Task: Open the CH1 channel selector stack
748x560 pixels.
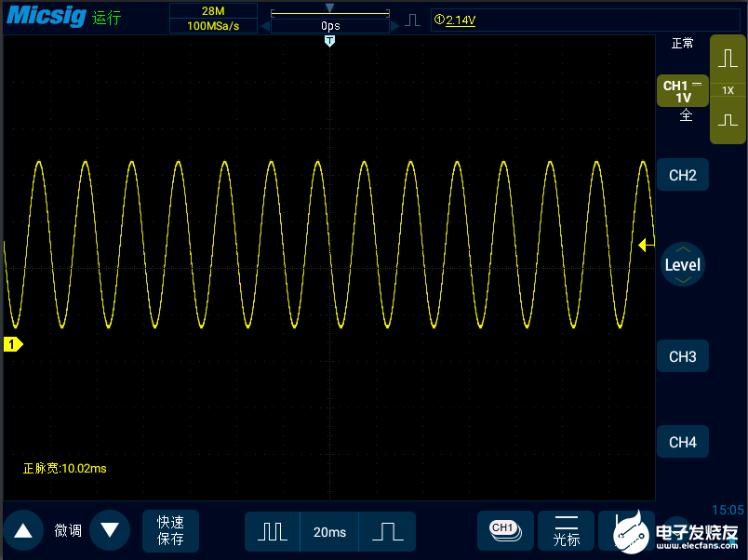Action: (505, 530)
